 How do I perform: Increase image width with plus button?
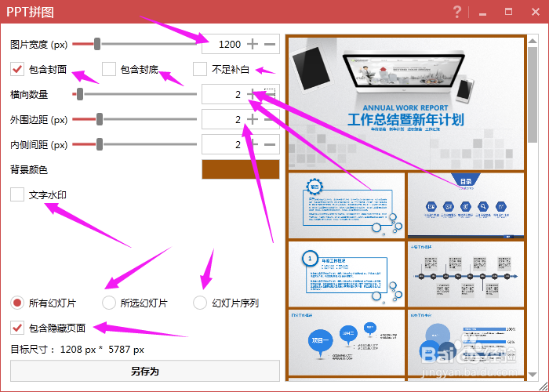[x=253, y=44]
